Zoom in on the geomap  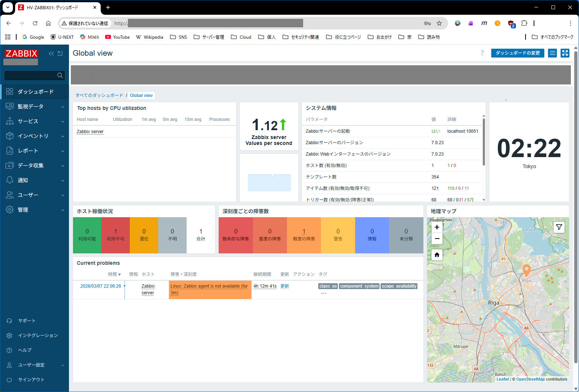click(437, 227)
